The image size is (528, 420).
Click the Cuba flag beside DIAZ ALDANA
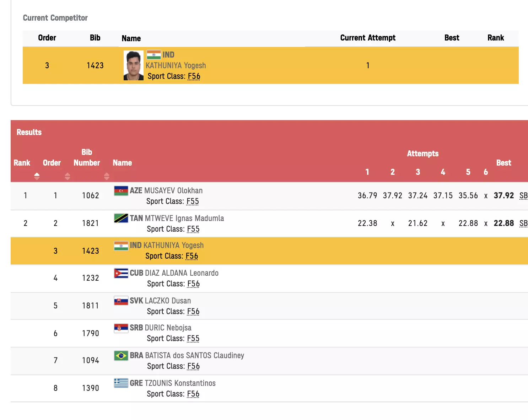[x=121, y=273]
